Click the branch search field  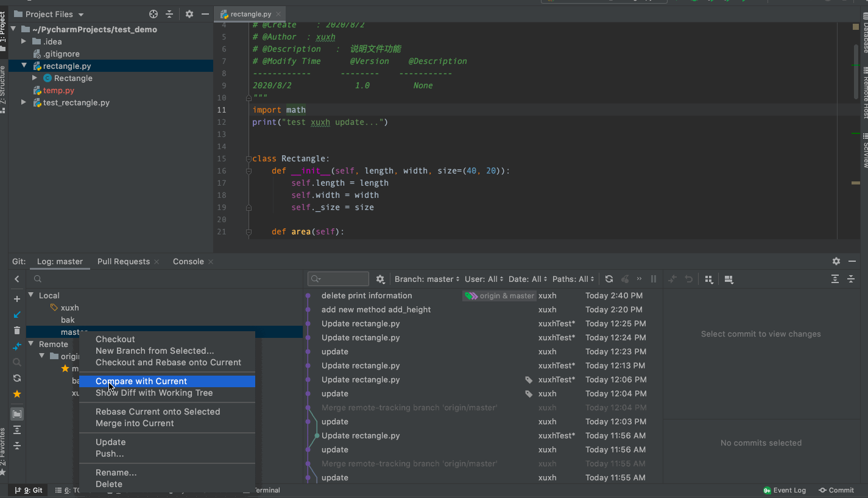coord(164,279)
